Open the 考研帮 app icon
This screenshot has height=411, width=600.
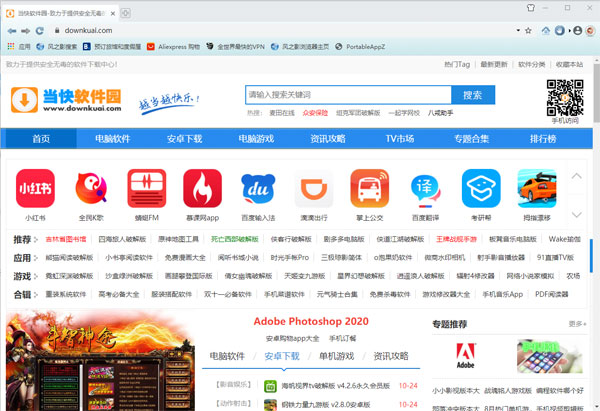click(481, 188)
